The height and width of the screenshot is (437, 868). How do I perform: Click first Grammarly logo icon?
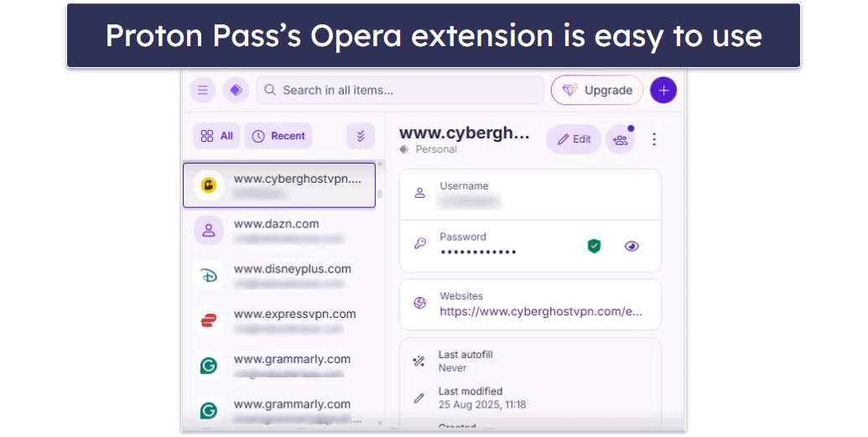point(209,366)
